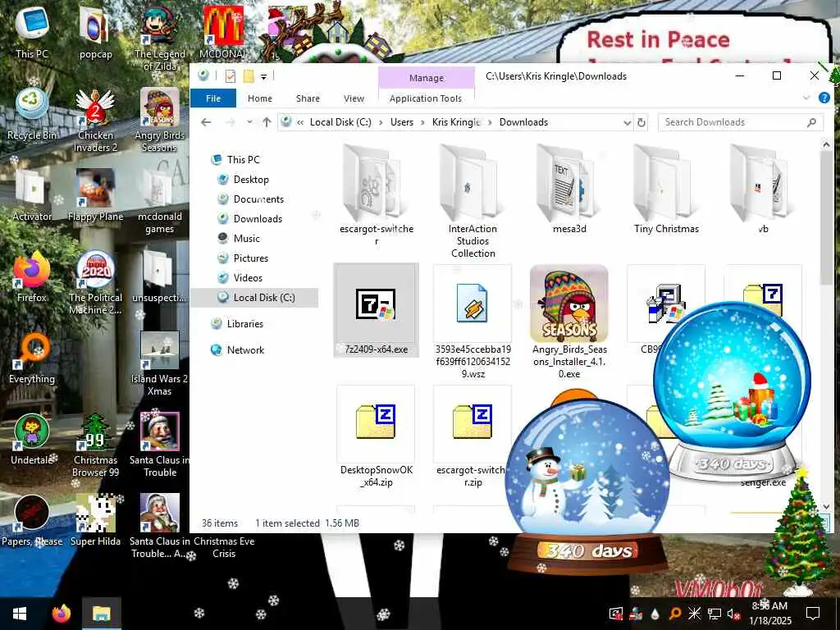Open recent locations dropdown arrow

(249, 122)
